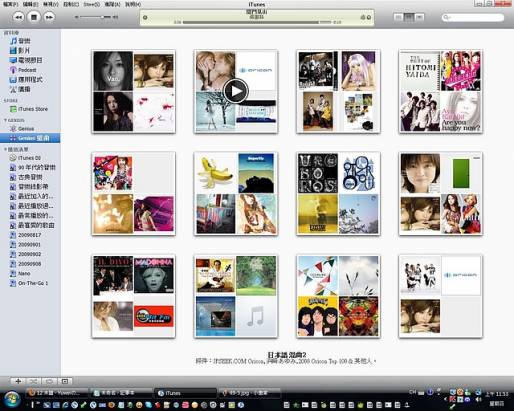Select the 20090902 playlist
The height and width of the screenshot is (411, 514).
[x=26, y=254]
